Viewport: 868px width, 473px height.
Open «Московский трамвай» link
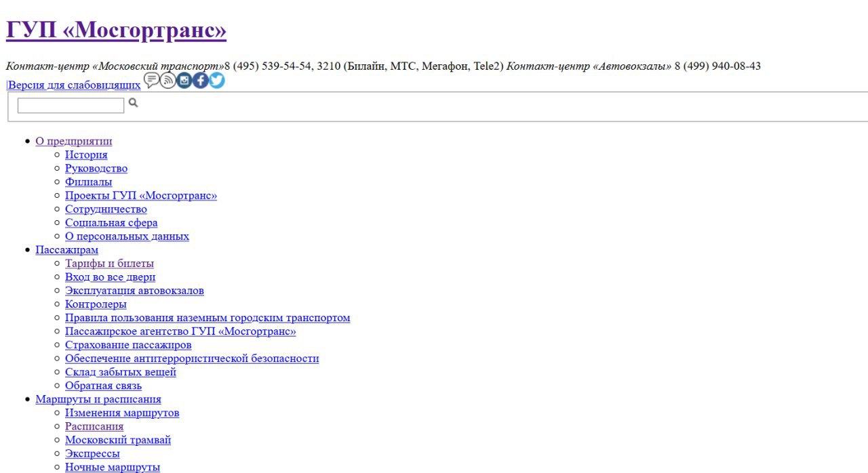(118, 439)
